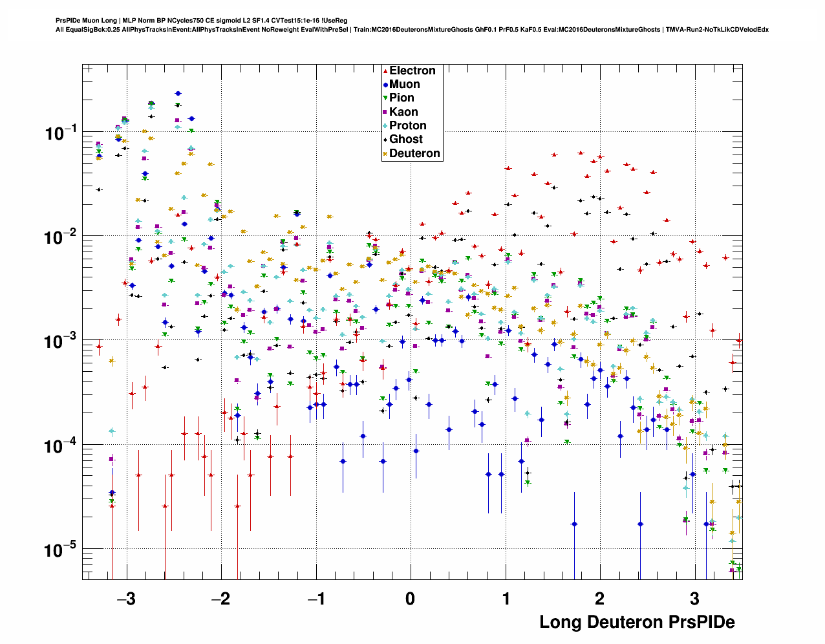
Task: Click the 10⁻¹ label on the y-axis
Action: tap(61, 133)
